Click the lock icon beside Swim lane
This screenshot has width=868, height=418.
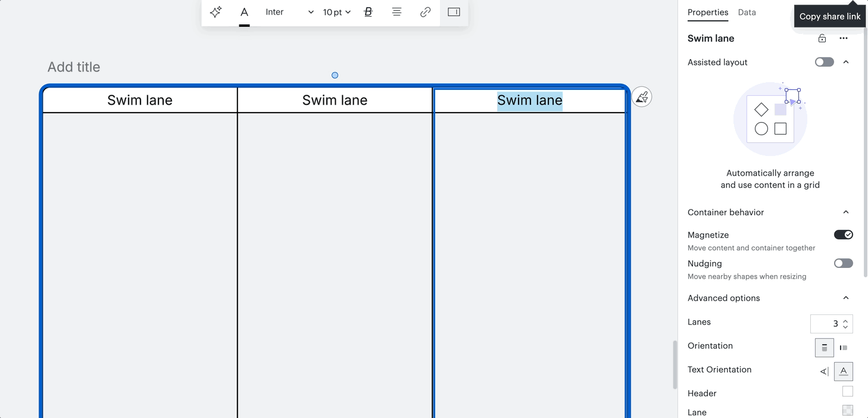pos(822,38)
